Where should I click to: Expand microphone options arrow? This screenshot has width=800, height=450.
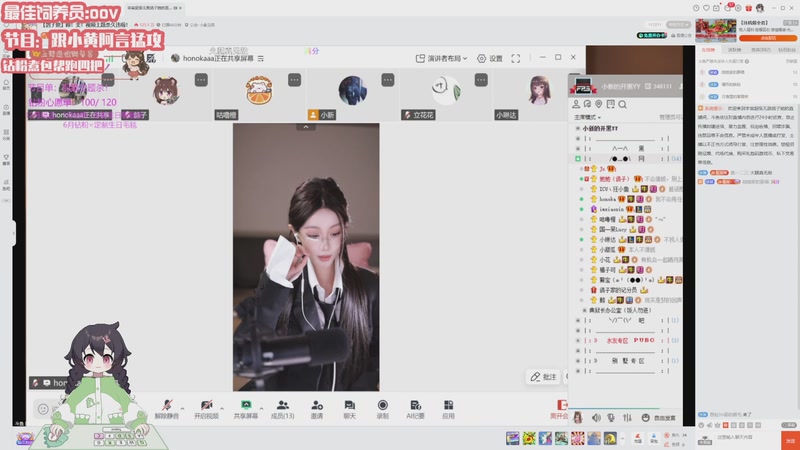182,408
